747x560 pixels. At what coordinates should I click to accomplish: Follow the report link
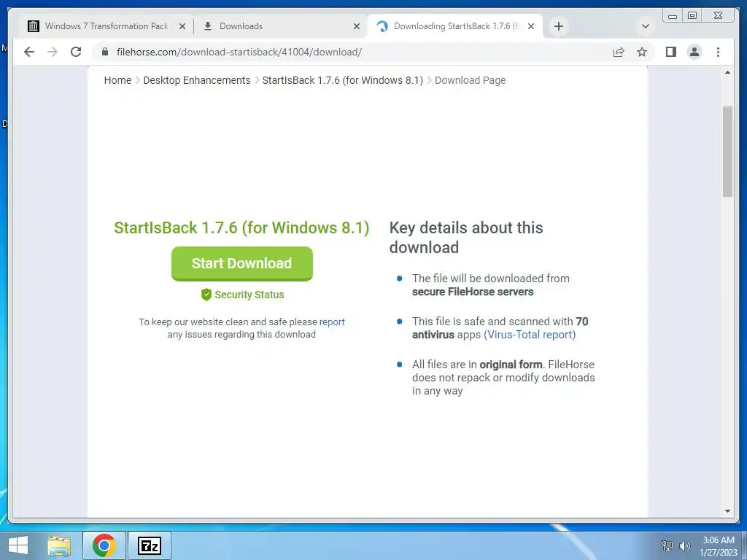[332, 322]
